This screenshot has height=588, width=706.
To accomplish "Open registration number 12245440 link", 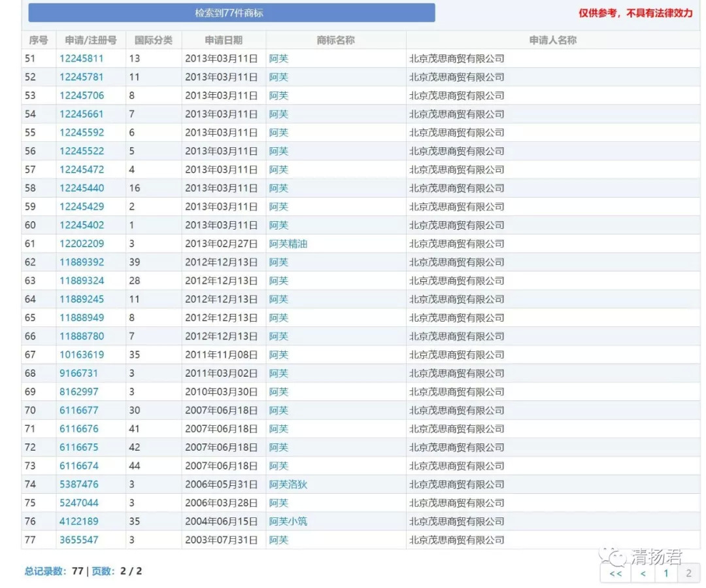I will (x=82, y=188).
